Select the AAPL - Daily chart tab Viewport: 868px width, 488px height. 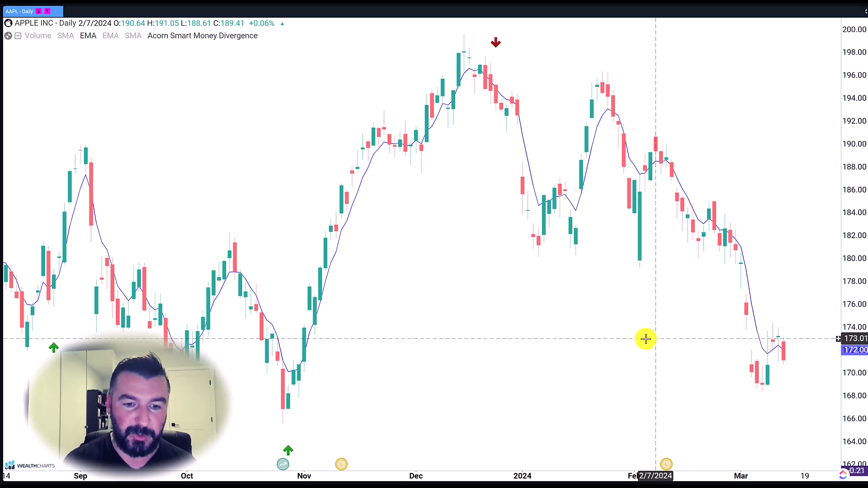click(x=33, y=11)
